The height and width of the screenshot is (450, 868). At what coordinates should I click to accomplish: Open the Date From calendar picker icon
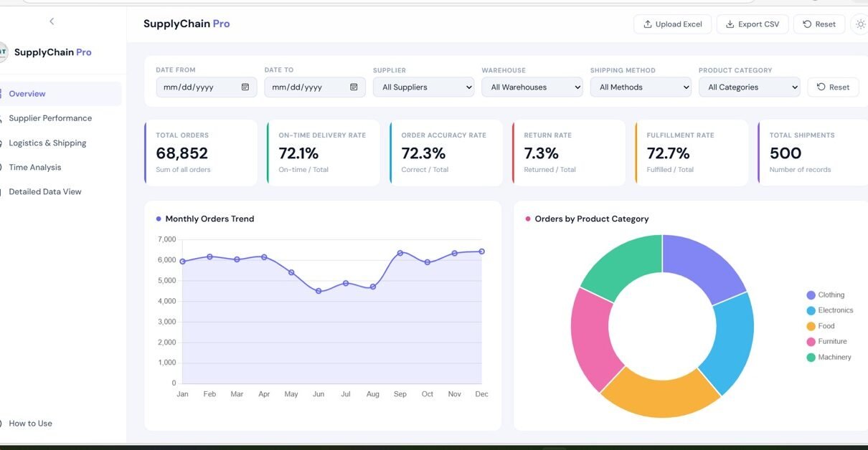tap(245, 87)
